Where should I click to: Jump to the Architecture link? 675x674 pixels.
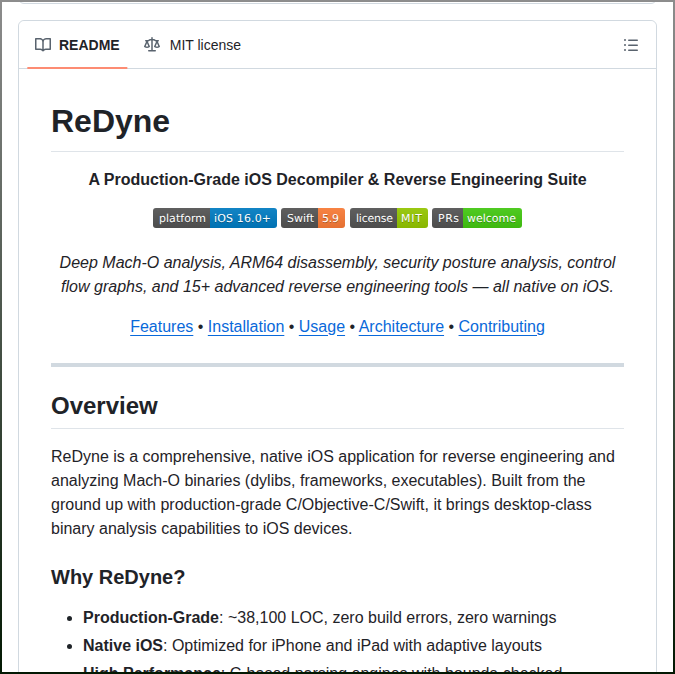point(401,327)
